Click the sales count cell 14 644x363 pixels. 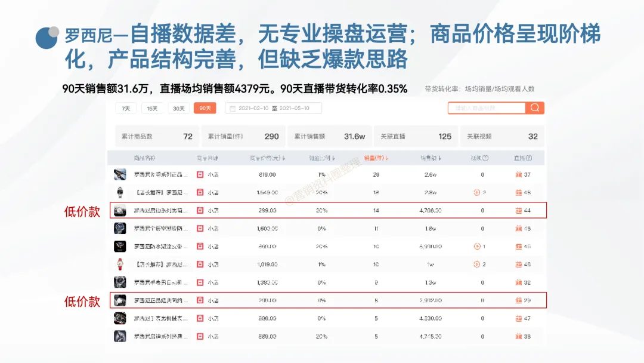tap(376, 211)
